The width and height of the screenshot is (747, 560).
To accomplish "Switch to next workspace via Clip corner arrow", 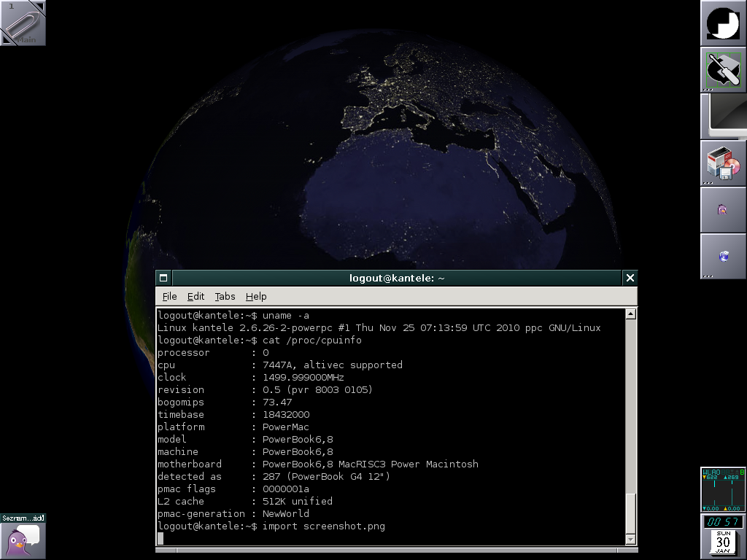I will click(40, 6).
